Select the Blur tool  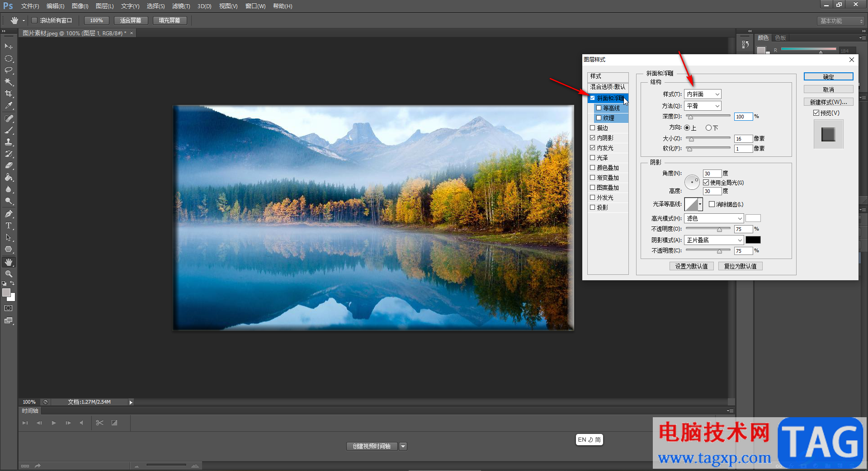point(9,189)
